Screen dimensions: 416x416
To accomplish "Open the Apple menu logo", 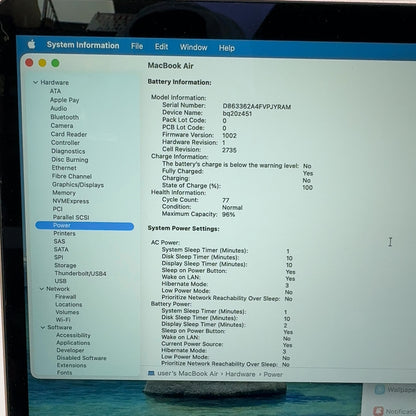I will coord(32,44).
